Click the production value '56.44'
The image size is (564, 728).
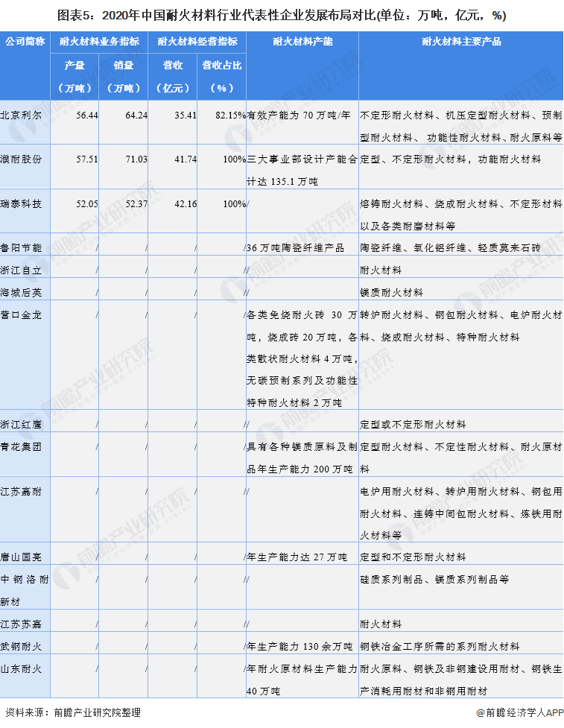pos(87,115)
